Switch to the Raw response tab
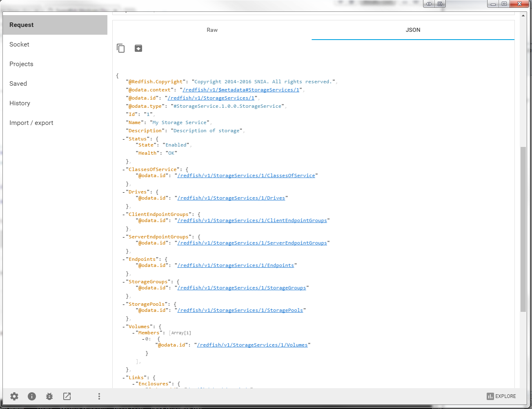Screen dimensions: 532x409 click(212, 30)
